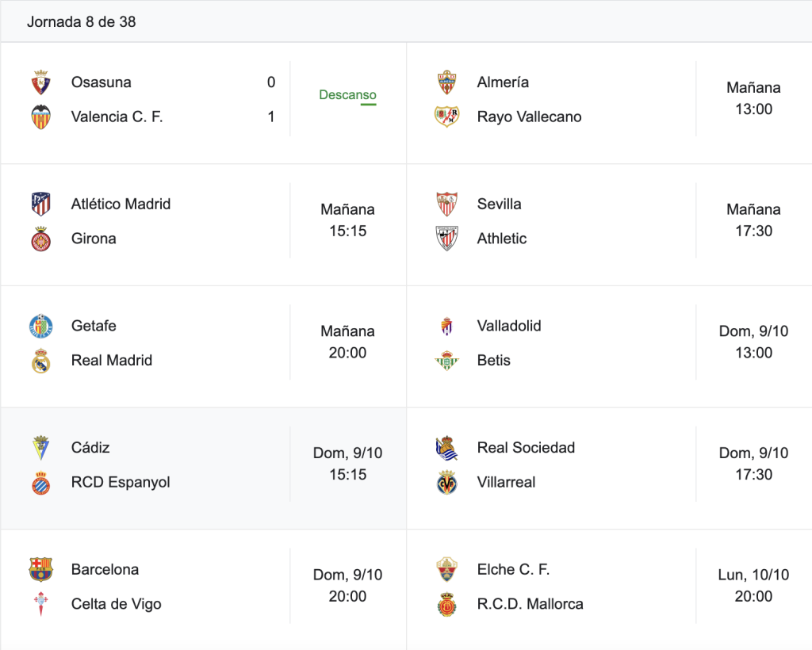Click the Jornada 8 de 38 header
Screen dimensions: 812x650
82,21
